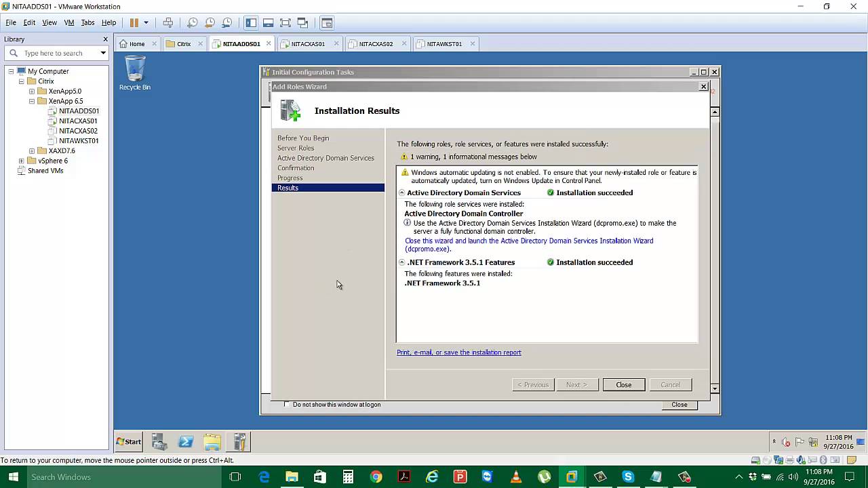The image size is (868, 488).
Task: Revert to snapshot toolbar icon
Action: click(210, 22)
